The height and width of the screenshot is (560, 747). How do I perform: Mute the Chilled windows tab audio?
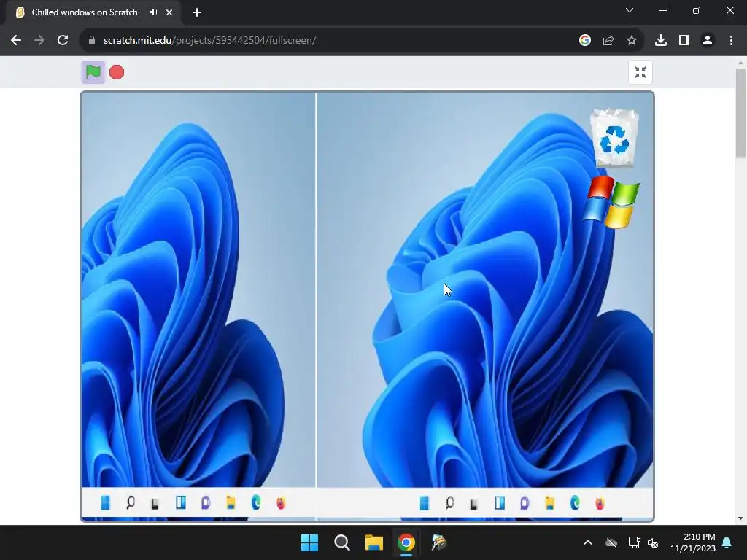[153, 12]
